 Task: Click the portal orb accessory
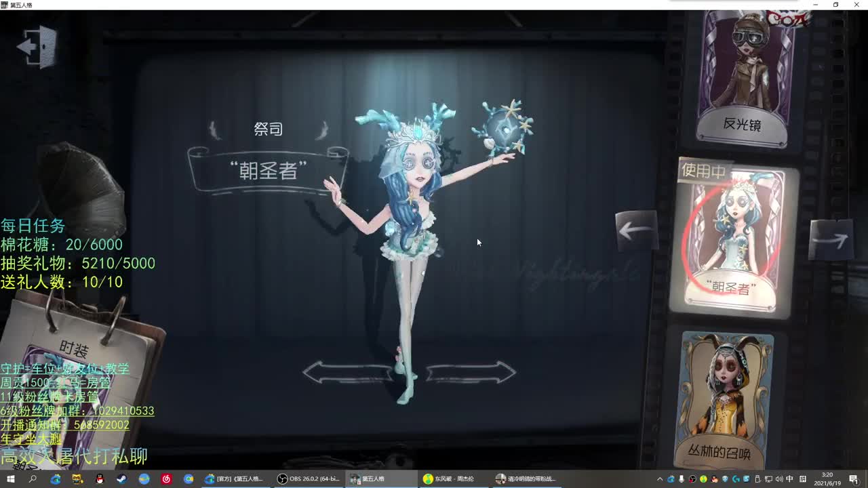[x=507, y=127]
